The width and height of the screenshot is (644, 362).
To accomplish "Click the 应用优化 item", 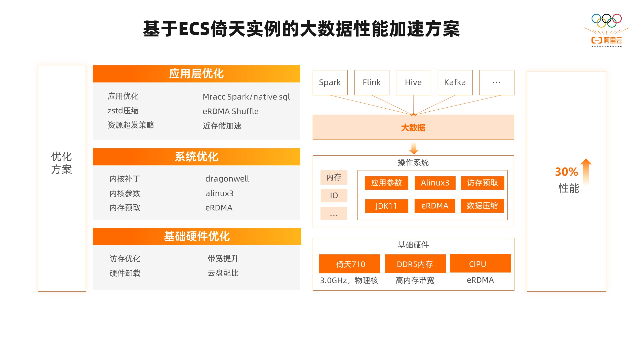I will [x=123, y=96].
